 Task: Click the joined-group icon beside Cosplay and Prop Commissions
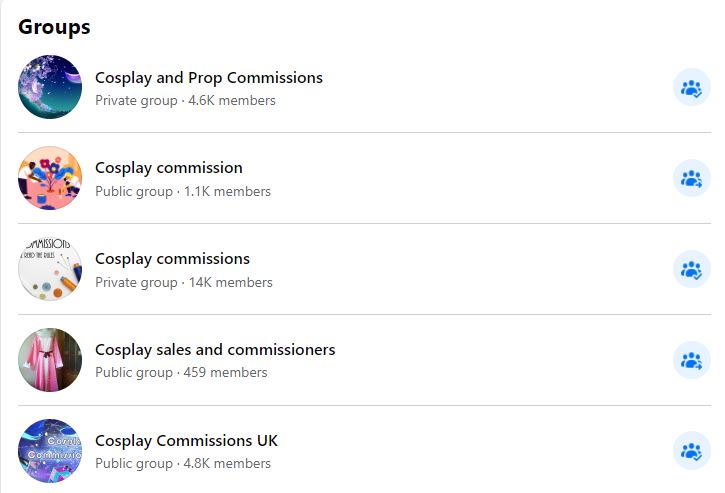tap(691, 88)
